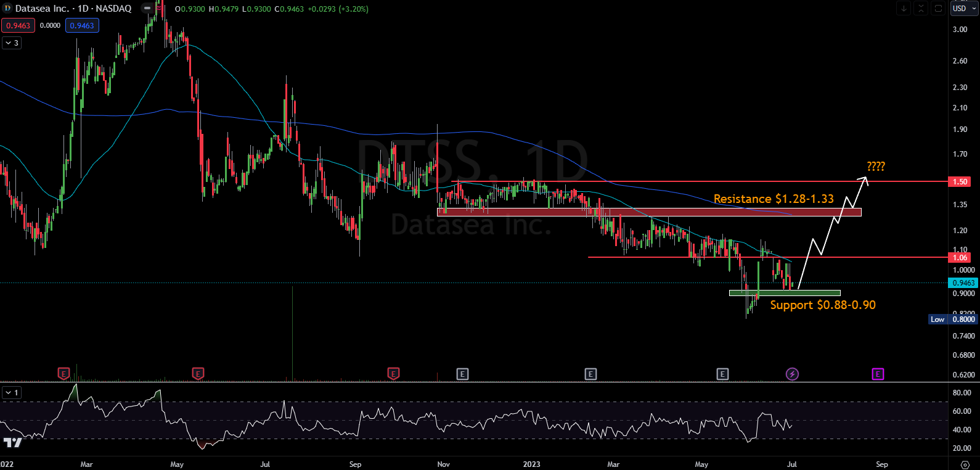Select the green Support zone rectangle
980x470 pixels.
point(784,293)
